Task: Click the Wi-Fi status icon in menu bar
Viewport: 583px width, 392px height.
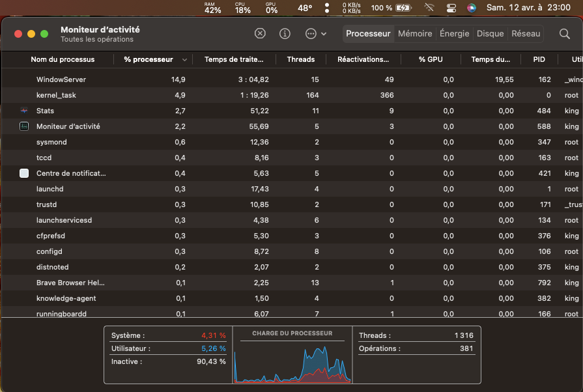Action: (x=429, y=8)
